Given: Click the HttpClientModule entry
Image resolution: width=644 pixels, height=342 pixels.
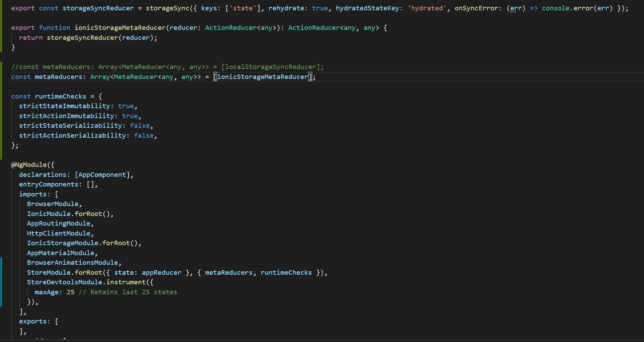Looking at the screenshot, I should click(x=59, y=233).
